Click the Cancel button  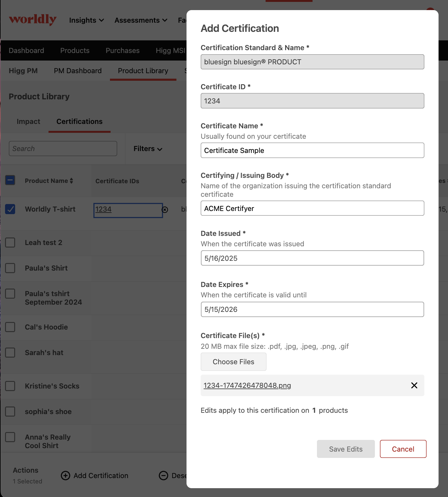(x=403, y=449)
